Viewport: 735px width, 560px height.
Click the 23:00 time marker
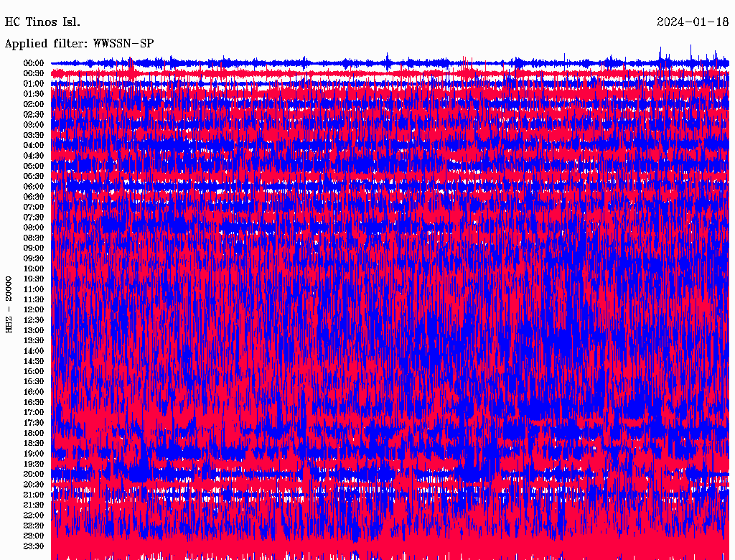(34, 536)
